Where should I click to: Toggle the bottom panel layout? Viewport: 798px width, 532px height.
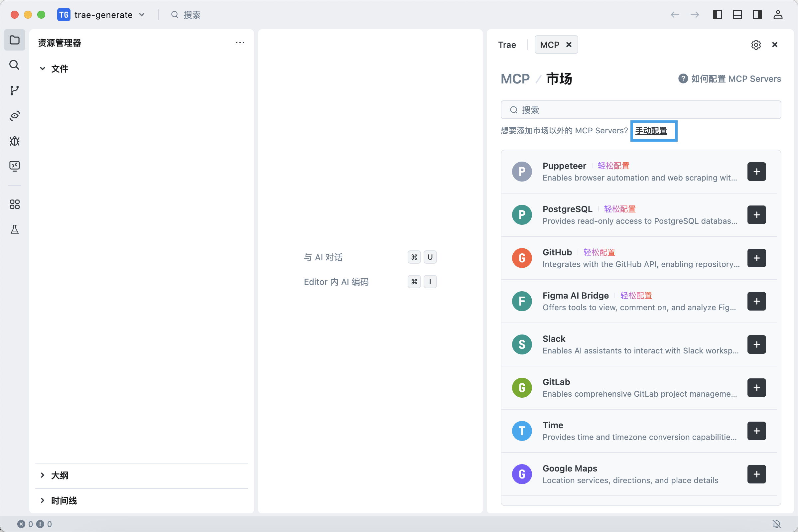pyautogui.click(x=737, y=15)
